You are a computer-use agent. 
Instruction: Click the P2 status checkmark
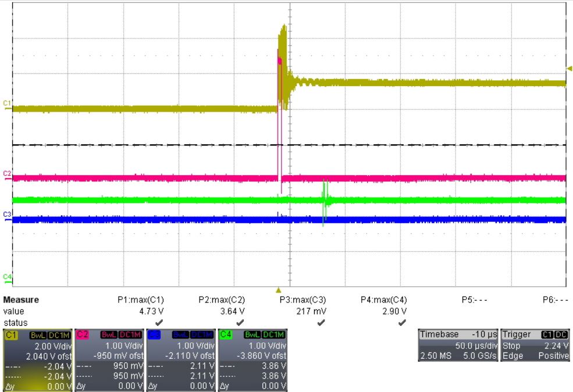point(240,323)
